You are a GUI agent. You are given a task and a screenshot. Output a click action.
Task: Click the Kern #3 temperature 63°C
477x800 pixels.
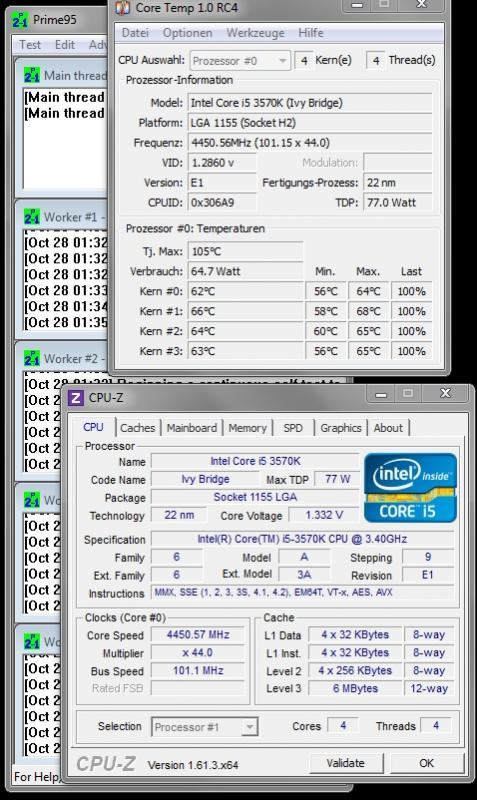[245, 351]
